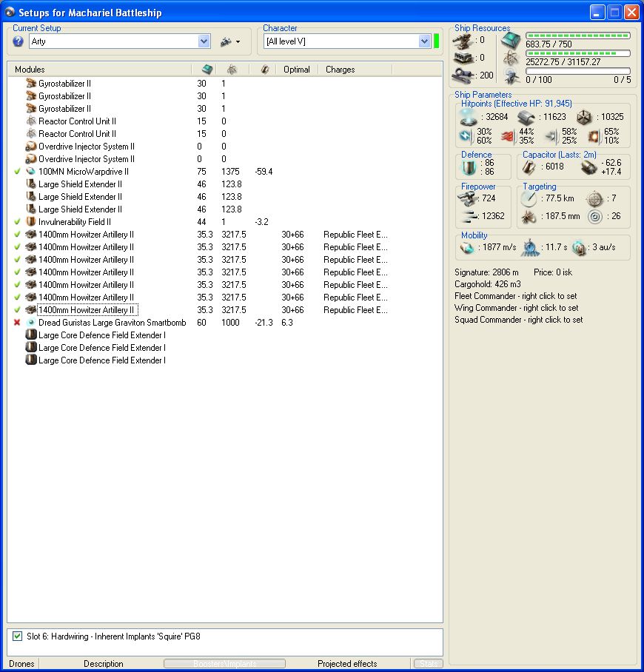Click the Cargohold: 426 m3 text

click(488, 284)
